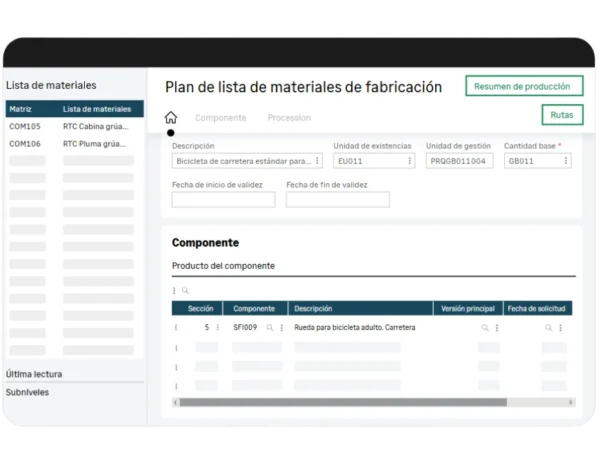Open Fecha de solicitud options in SFI009 row
The image size is (600, 463).
click(560, 328)
